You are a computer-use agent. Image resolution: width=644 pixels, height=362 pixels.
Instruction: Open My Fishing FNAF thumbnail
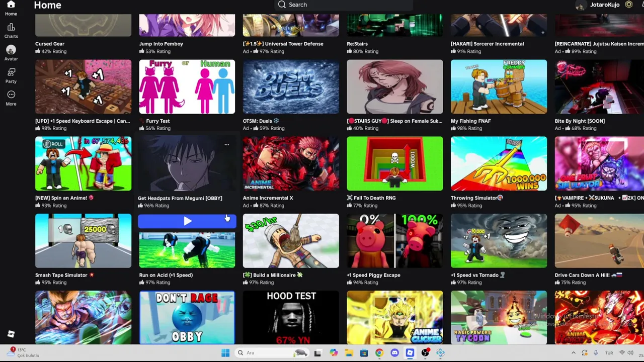pos(499,87)
